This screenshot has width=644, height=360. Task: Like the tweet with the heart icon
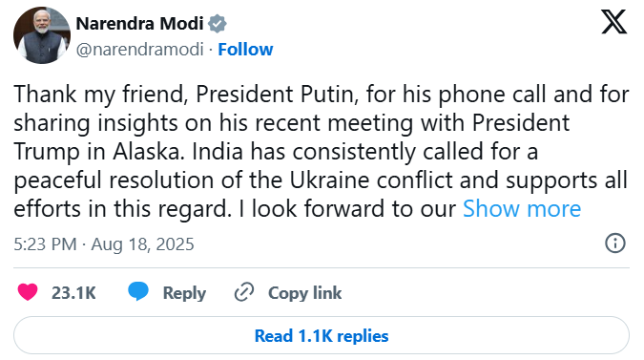[28, 292]
